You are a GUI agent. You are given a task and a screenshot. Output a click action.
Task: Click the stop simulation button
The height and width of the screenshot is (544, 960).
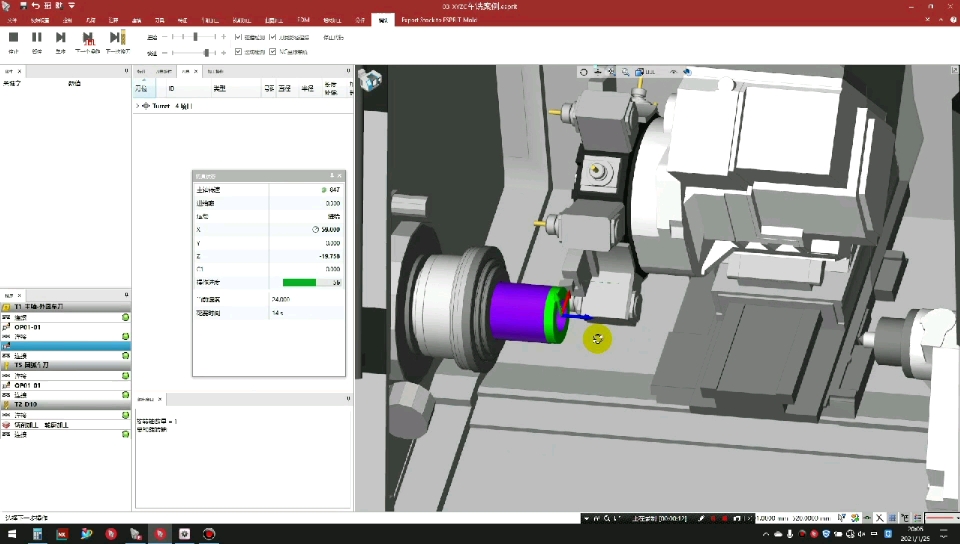[x=13, y=38]
